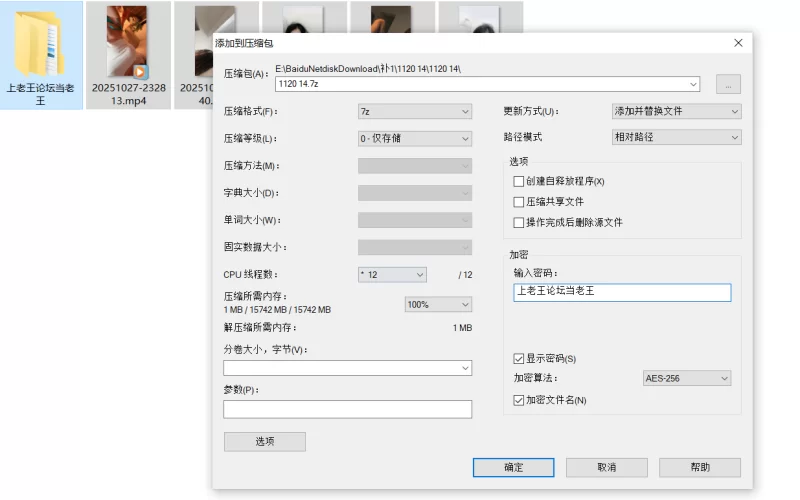The height and width of the screenshot is (500, 800).
Task: Enable the 操作完成后删除源文件 checkbox
Action: click(x=519, y=222)
